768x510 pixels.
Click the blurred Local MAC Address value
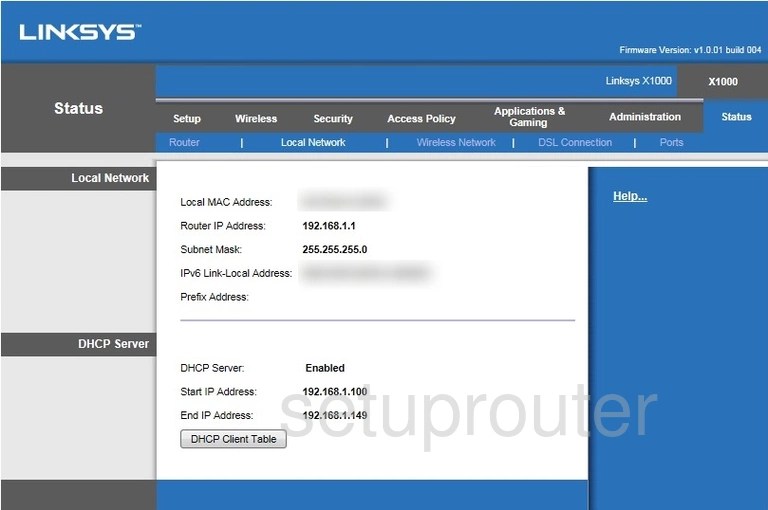343,201
